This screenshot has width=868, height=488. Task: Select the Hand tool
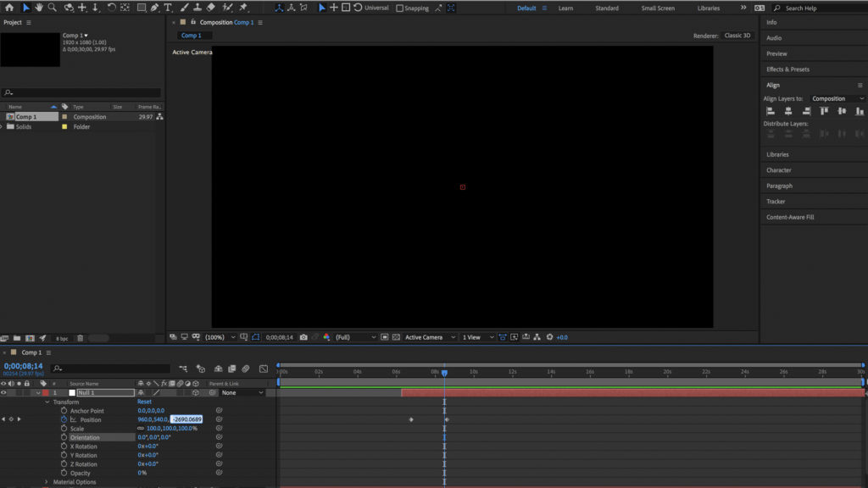[x=39, y=8]
